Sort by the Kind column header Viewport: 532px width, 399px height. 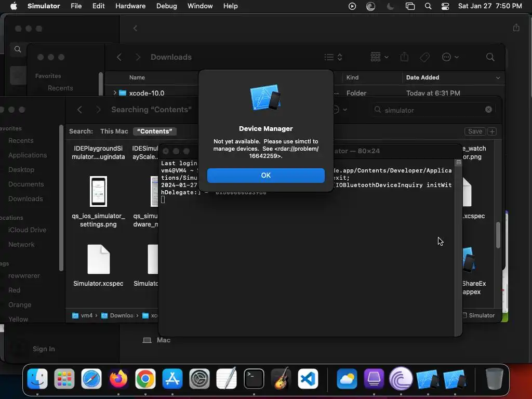352,78
